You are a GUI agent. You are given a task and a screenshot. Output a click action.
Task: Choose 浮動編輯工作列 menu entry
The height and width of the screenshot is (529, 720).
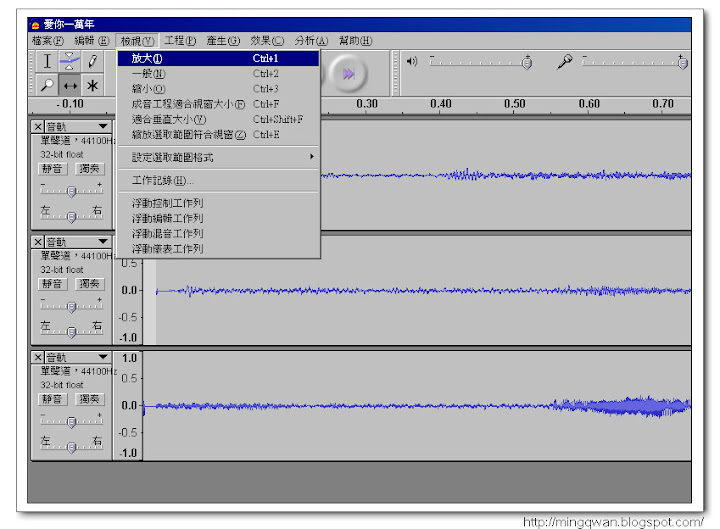point(219,218)
